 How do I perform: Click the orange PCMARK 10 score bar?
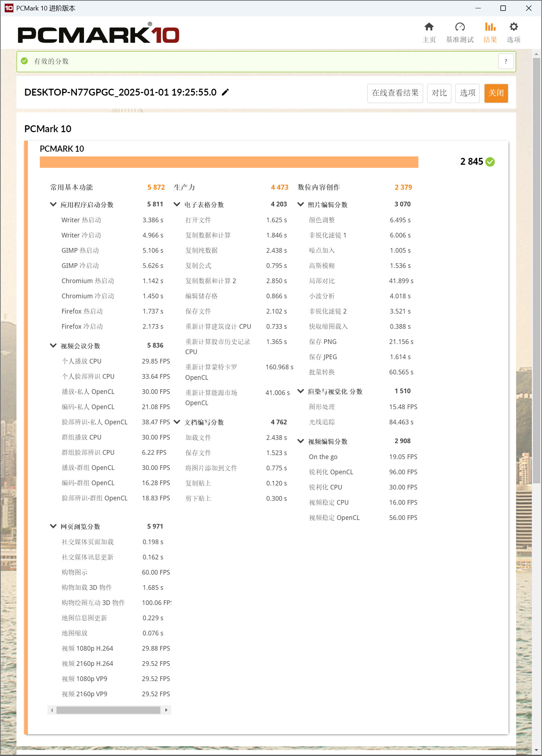click(229, 162)
